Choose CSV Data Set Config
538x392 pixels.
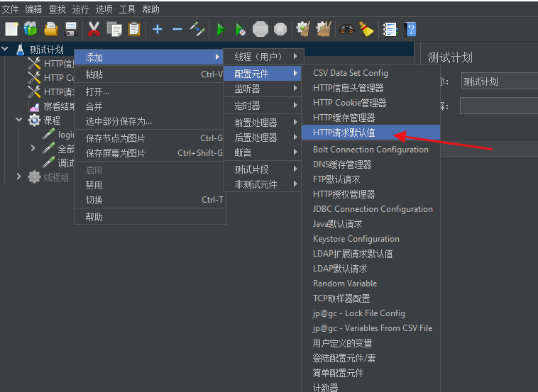click(370, 72)
